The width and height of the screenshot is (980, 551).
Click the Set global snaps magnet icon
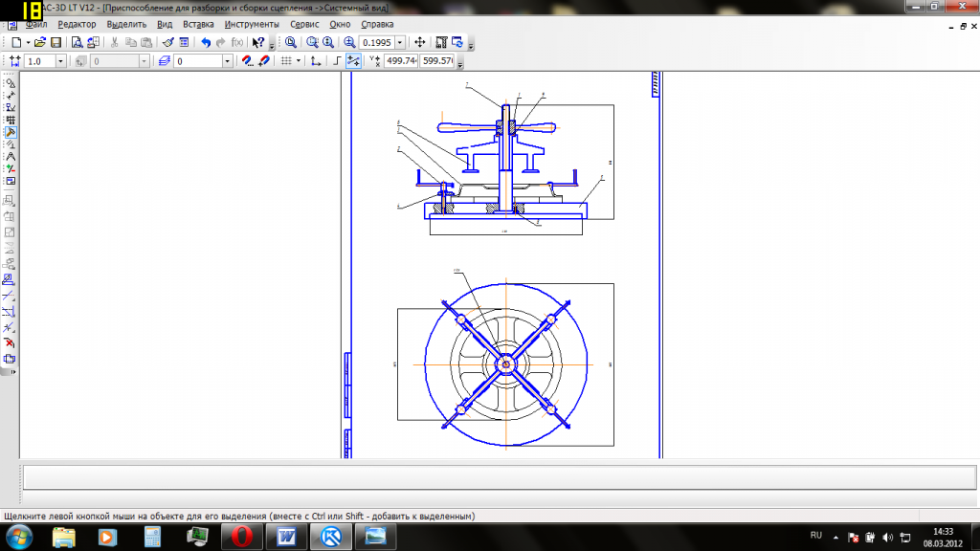pyautogui.click(x=247, y=61)
